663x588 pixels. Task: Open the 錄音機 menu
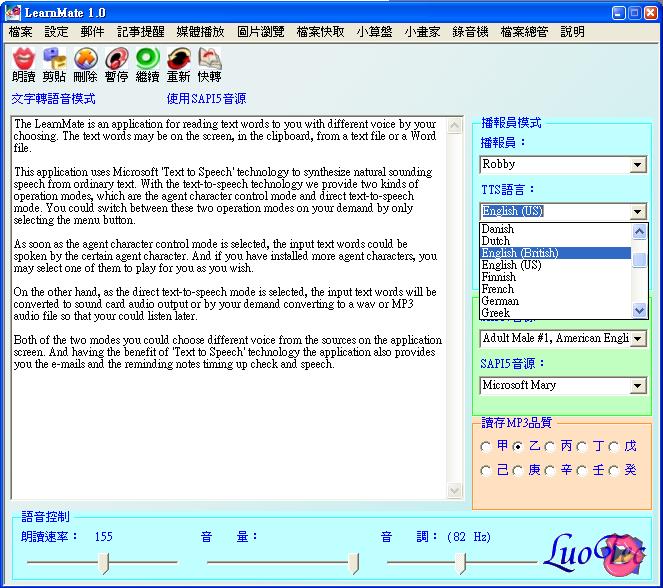point(470,32)
